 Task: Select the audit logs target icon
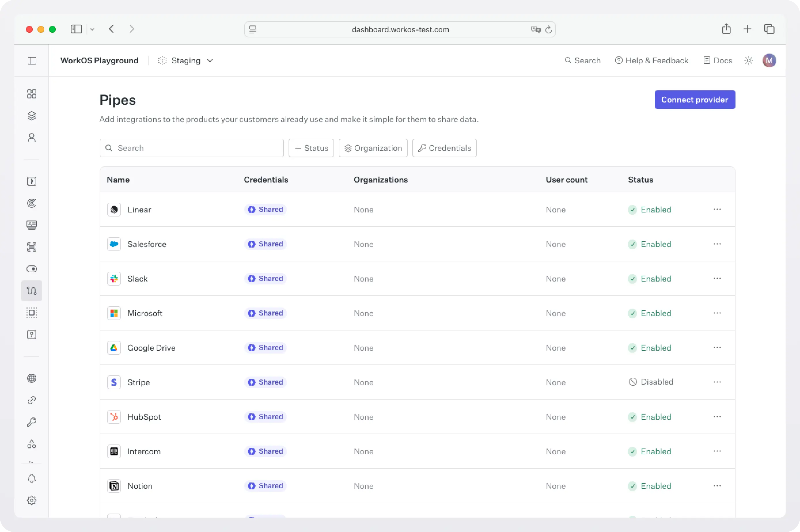click(x=32, y=203)
